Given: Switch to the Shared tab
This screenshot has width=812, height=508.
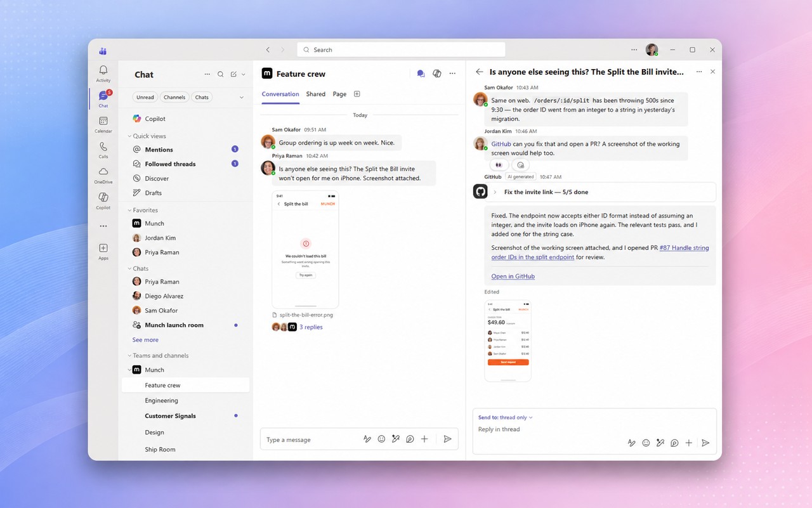Looking at the screenshot, I should [x=316, y=94].
